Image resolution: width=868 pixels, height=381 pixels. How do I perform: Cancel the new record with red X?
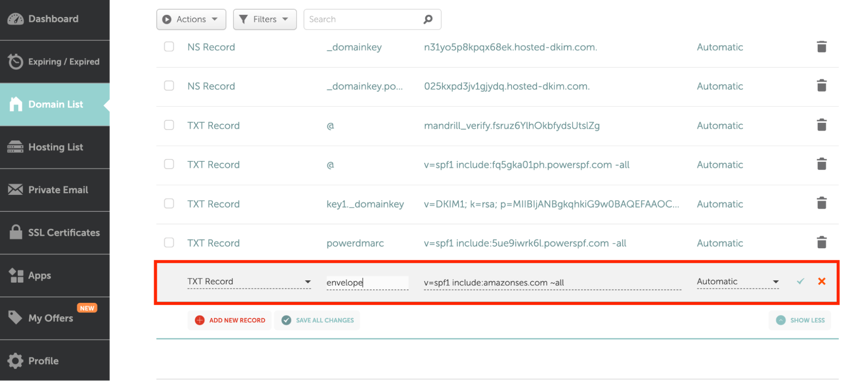(821, 281)
